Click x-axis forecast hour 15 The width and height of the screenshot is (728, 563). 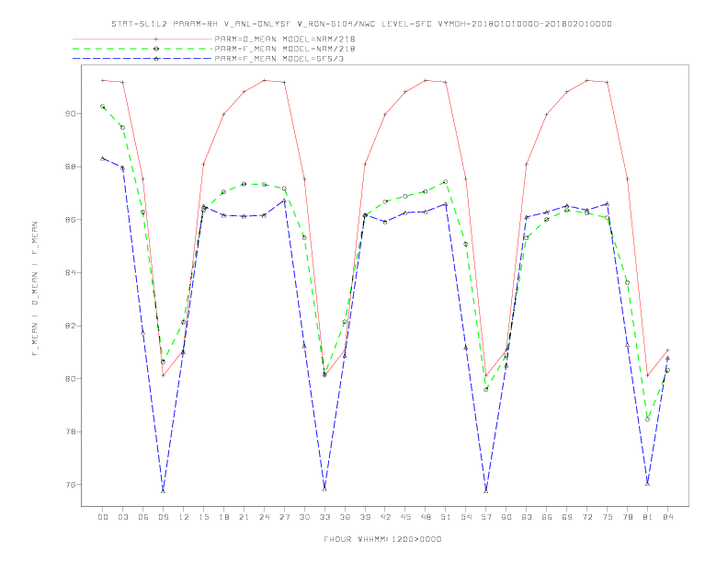[203, 517]
